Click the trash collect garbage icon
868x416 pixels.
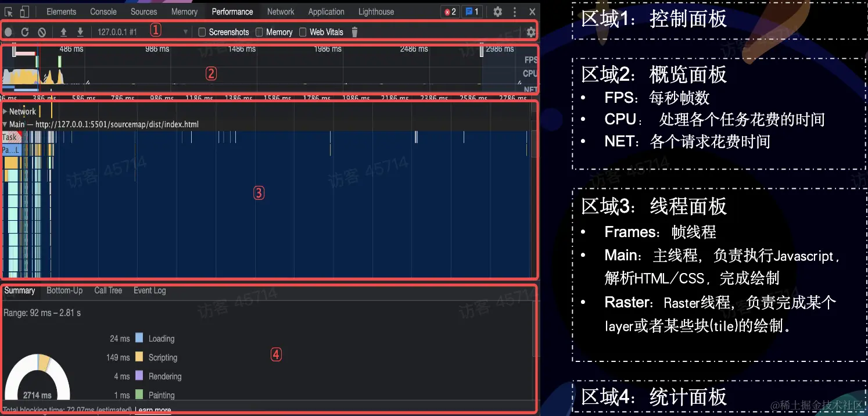(x=354, y=32)
